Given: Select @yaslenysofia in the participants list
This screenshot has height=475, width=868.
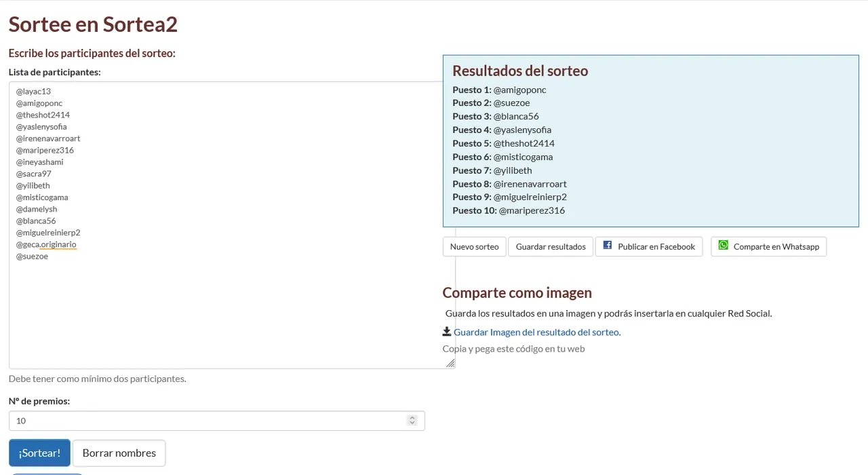Looking at the screenshot, I should pyautogui.click(x=41, y=126).
